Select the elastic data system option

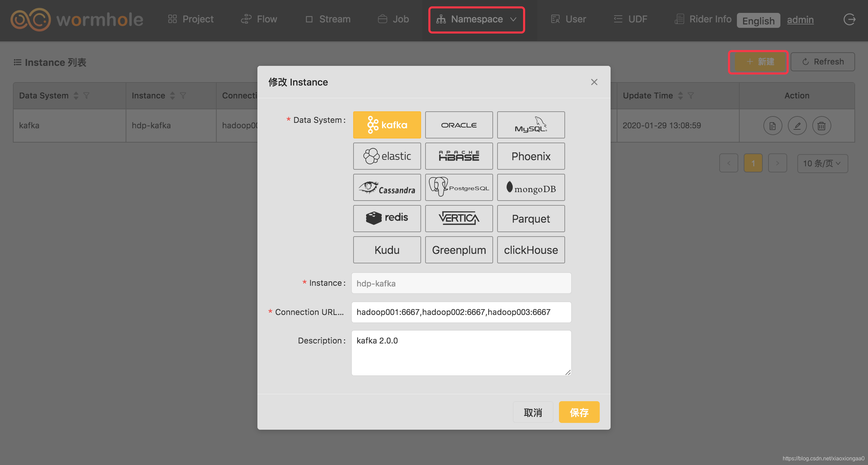pyautogui.click(x=387, y=156)
